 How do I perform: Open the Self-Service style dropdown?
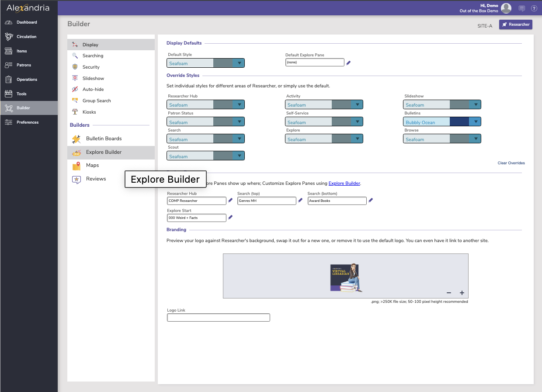pos(324,122)
